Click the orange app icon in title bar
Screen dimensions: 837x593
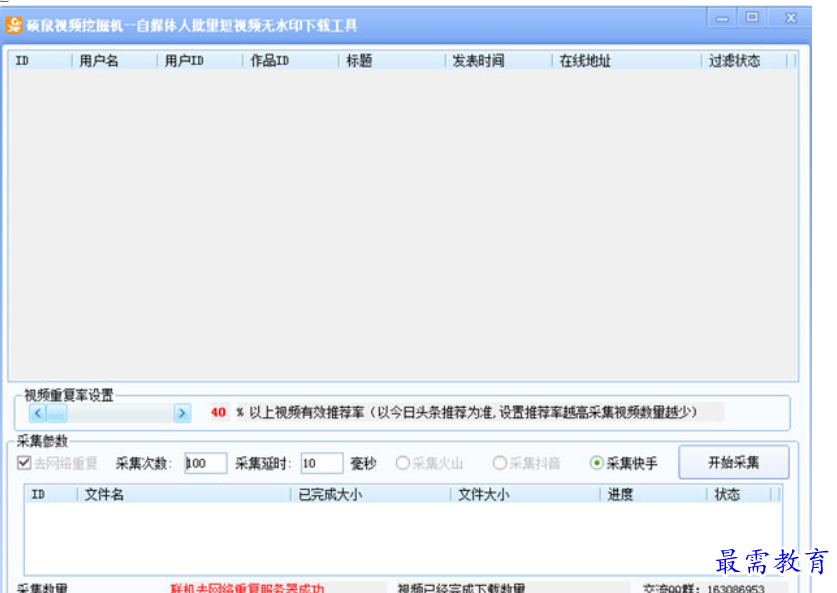point(14,25)
